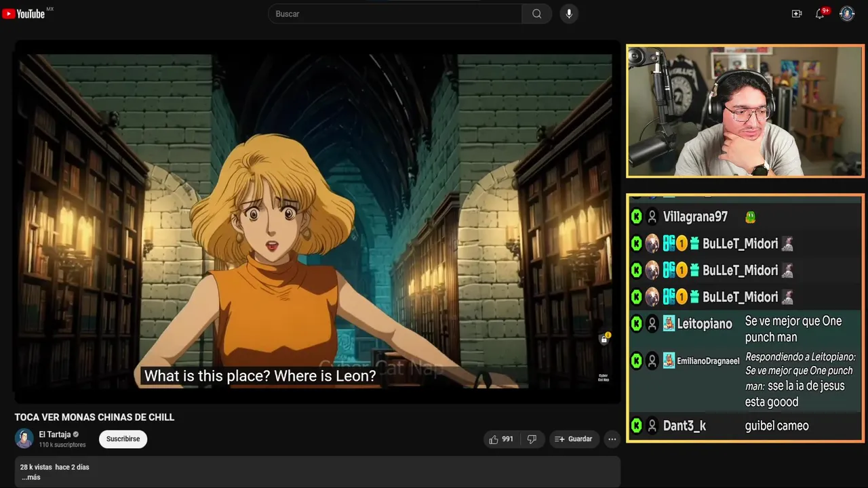Click the streamer webcam overlay
Screen dimensions: 868x488
(x=745, y=111)
